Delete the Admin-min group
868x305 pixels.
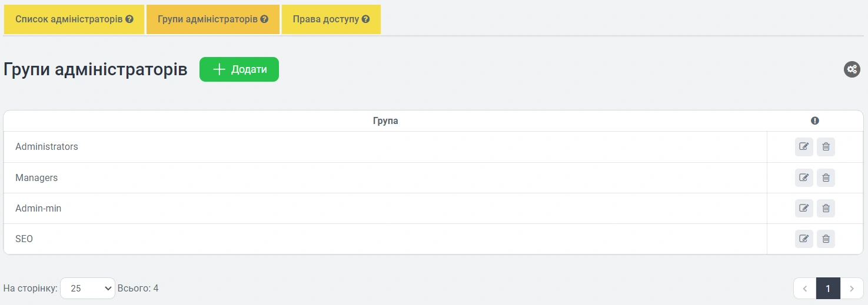tap(826, 208)
